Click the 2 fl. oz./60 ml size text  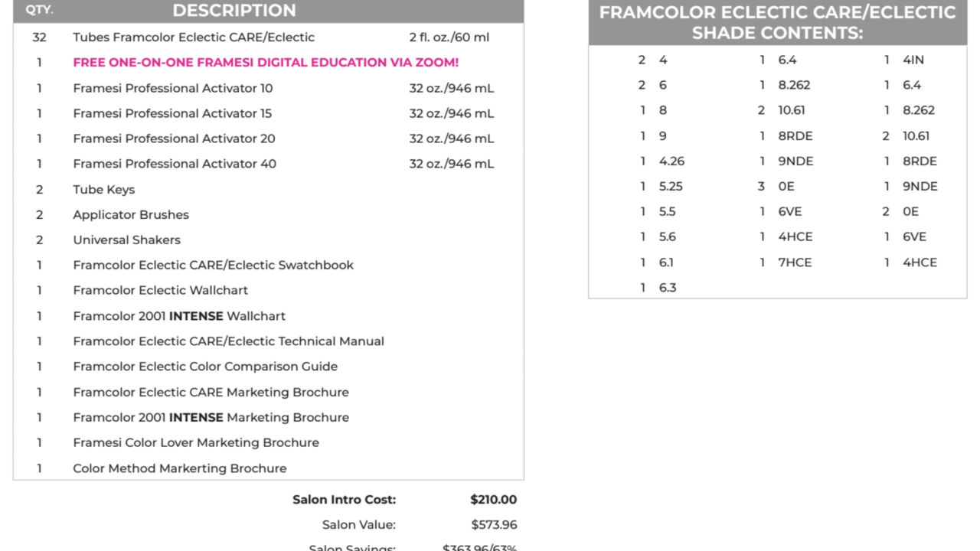click(449, 37)
